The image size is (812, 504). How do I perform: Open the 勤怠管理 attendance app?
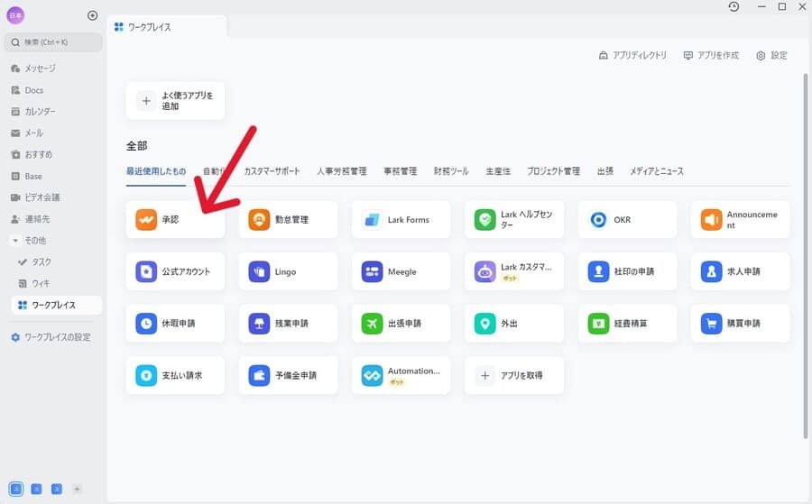tap(288, 219)
